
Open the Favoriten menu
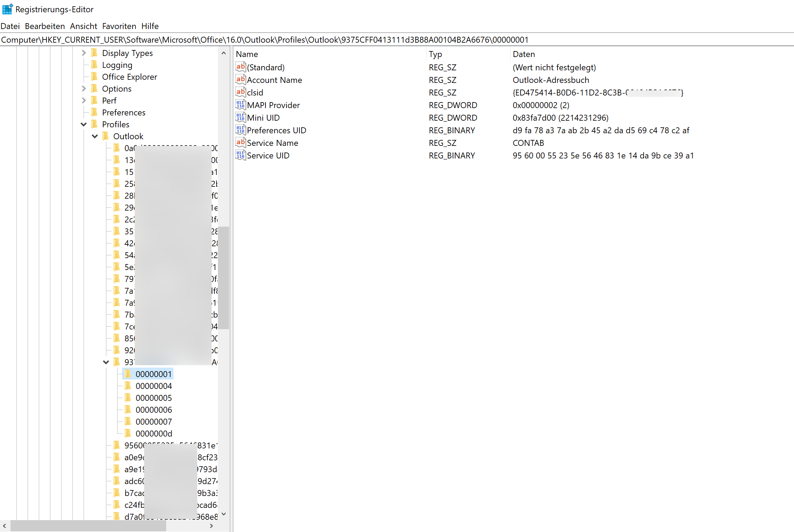pyautogui.click(x=119, y=26)
